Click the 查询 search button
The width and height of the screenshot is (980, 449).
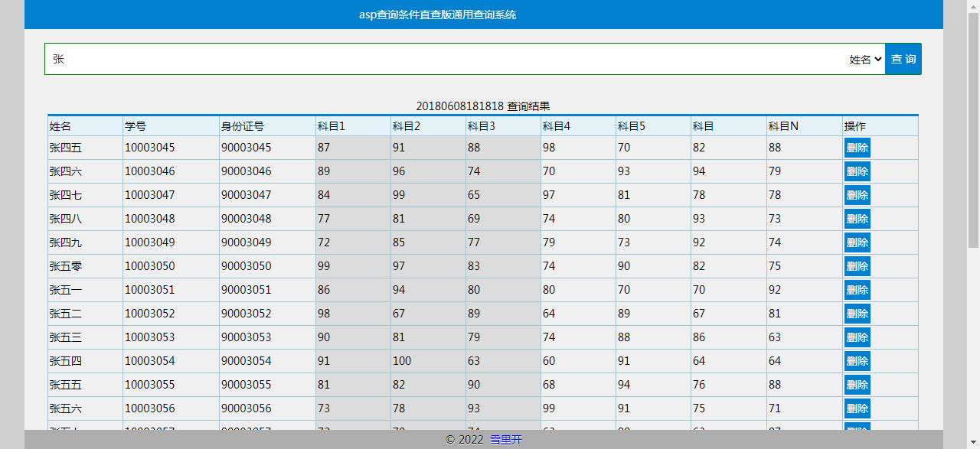(903, 59)
